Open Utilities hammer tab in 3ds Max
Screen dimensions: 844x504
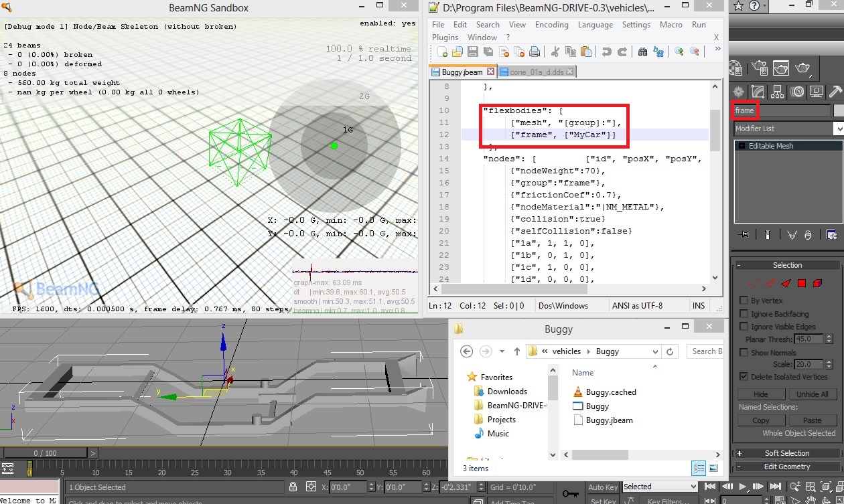pos(835,92)
